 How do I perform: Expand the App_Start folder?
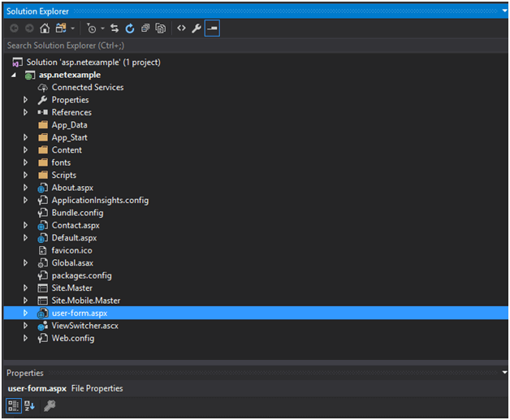26,138
